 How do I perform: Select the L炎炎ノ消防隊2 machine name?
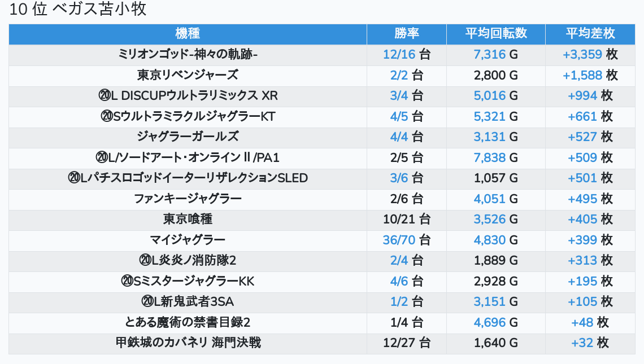coord(188,261)
